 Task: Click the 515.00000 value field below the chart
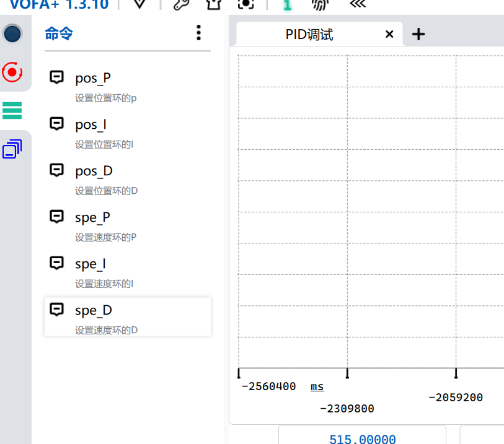362,438
